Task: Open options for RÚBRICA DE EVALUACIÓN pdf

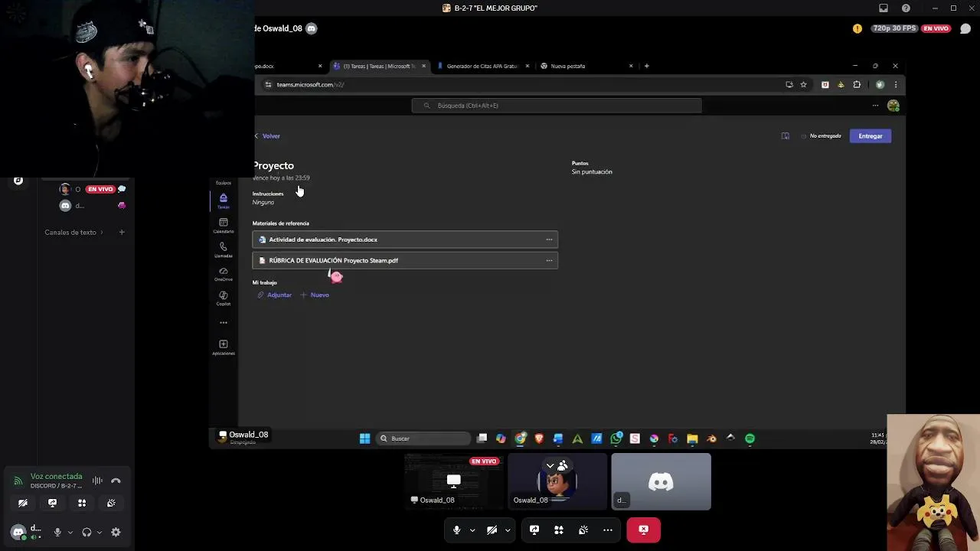Action: coord(549,260)
